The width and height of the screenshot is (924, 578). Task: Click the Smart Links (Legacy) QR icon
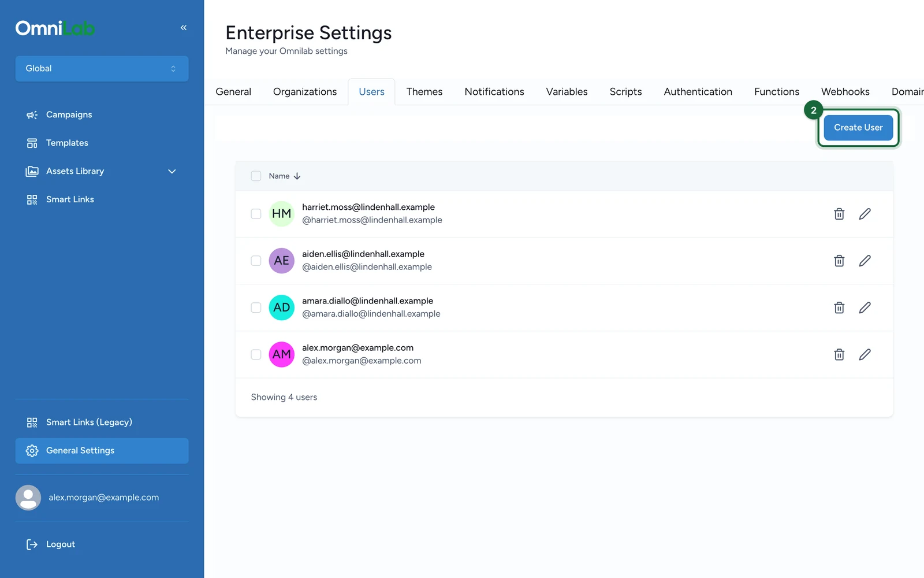32,423
